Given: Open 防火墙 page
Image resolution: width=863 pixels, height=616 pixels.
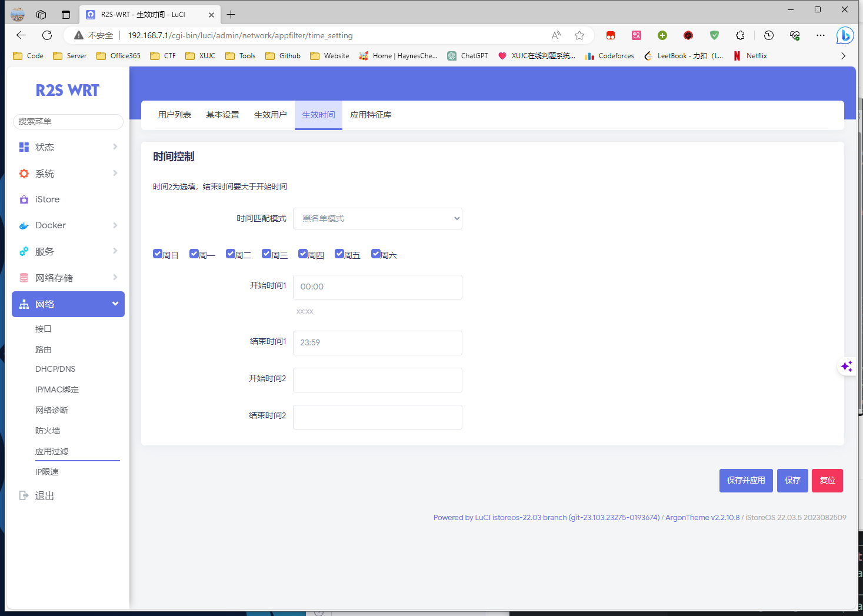Looking at the screenshot, I should point(48,431).
